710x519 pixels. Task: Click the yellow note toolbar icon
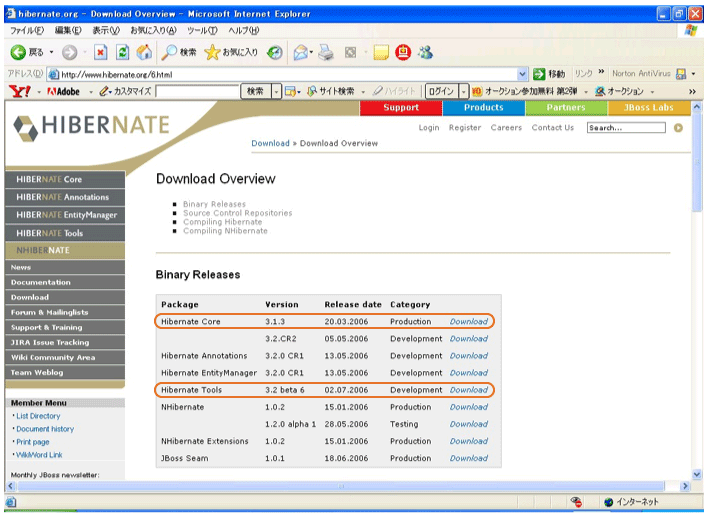coord(381,53)
